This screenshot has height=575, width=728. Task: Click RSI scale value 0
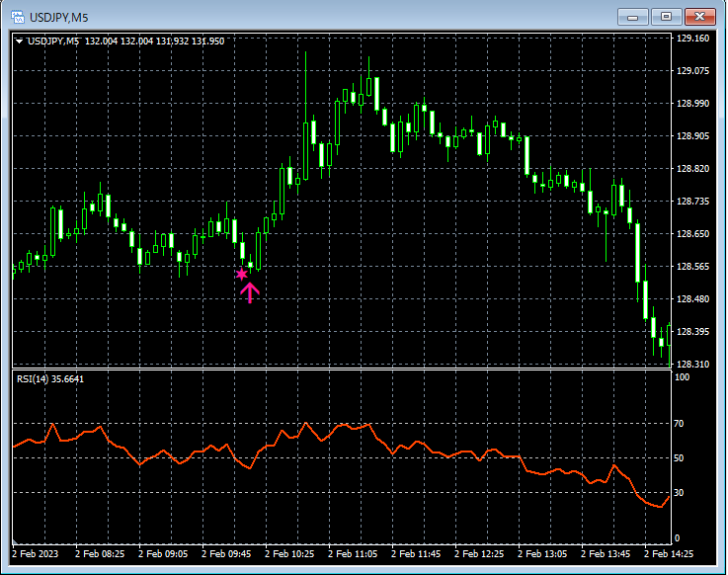677,538
